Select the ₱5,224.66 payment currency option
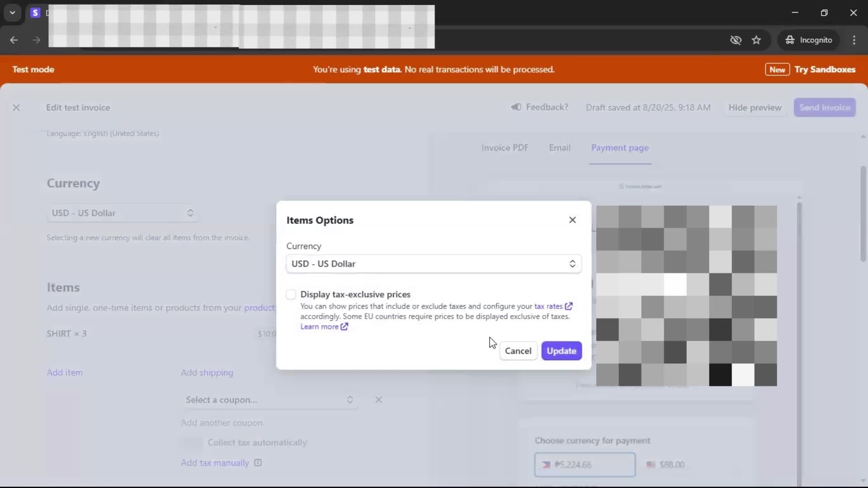868x488 pixels. (585, 465)
